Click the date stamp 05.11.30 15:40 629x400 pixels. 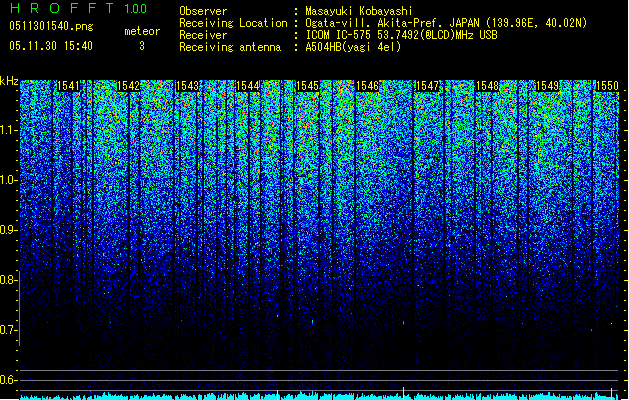point(51,46)
